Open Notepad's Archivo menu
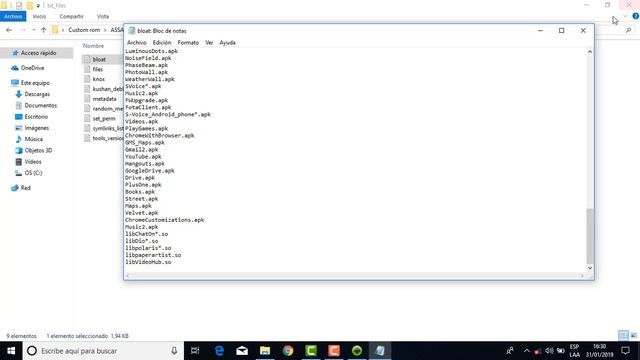Viewport: 640px width, 360px height. point(136,42)
